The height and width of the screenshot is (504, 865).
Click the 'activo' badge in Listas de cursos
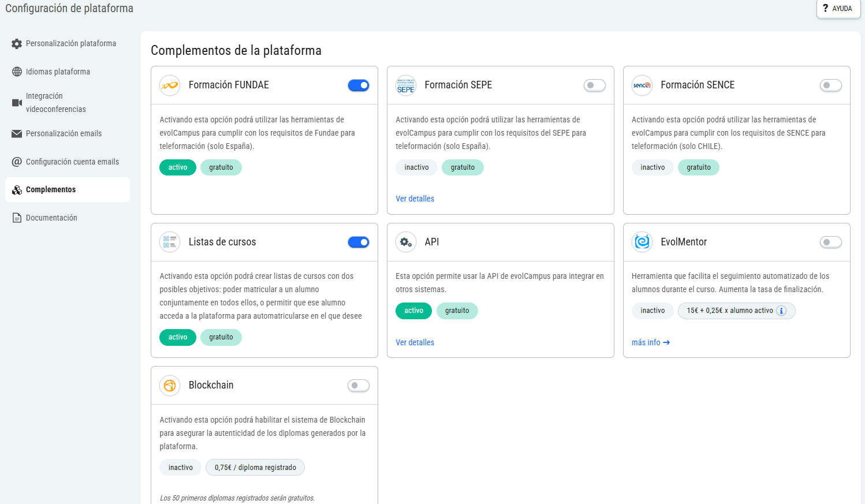click(178, 337)
